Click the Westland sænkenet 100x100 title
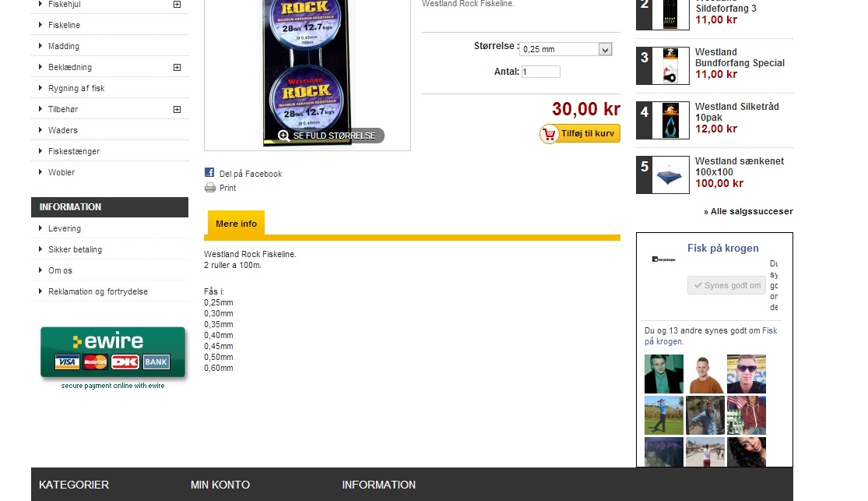 739,167
